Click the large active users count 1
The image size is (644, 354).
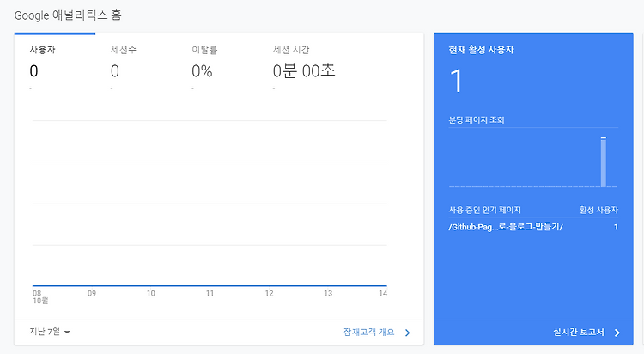[456, 81]
